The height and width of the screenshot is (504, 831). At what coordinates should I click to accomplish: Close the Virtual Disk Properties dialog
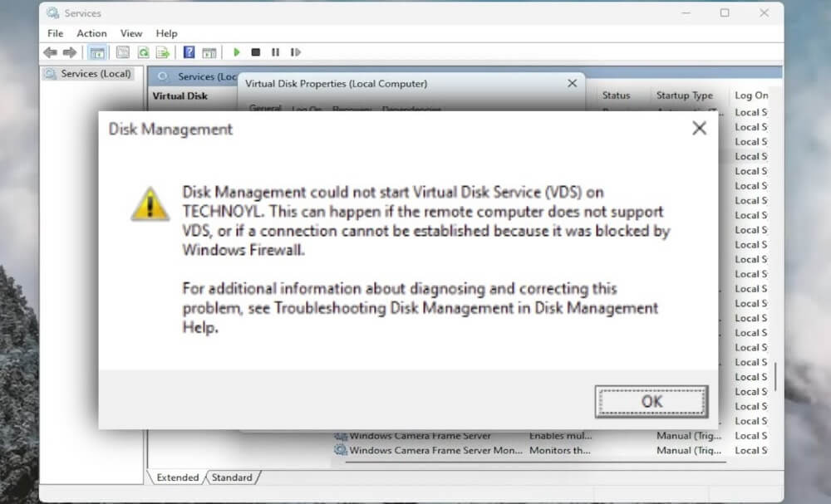pyautogui.click(x=571, y=84)
